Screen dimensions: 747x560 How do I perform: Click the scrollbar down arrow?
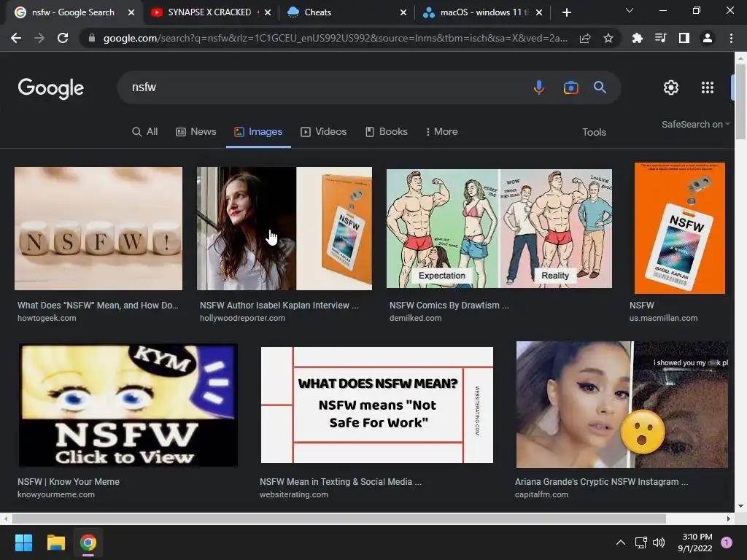click(x=740, y=506)
